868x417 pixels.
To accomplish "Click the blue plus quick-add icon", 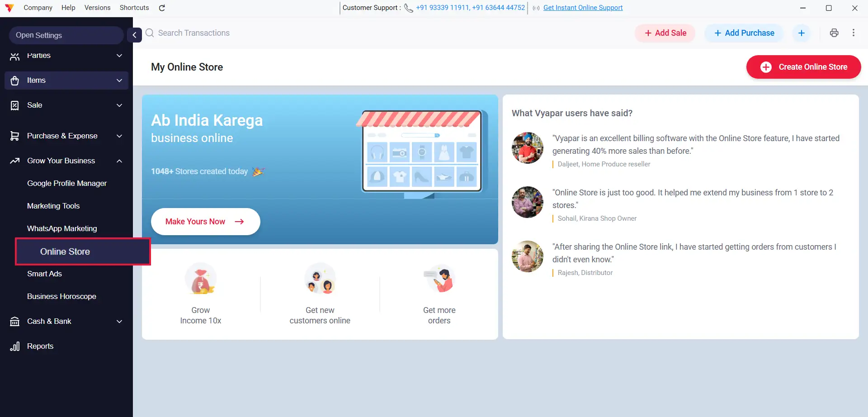I will coord(802,33).
